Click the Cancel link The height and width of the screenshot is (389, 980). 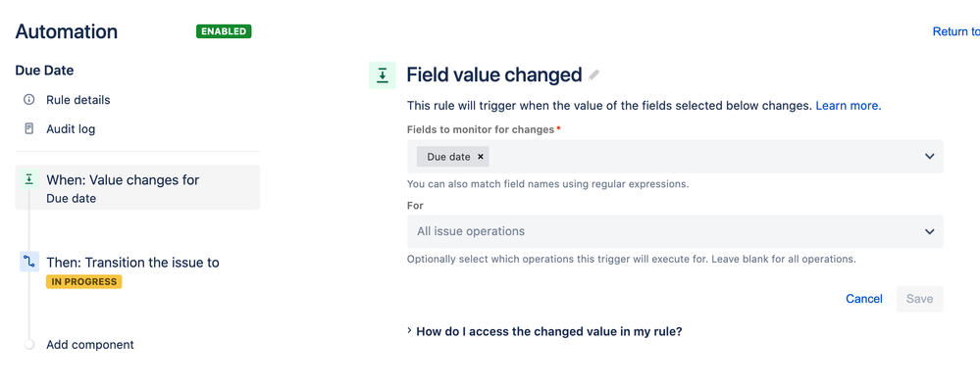click(x=863, y=299)
